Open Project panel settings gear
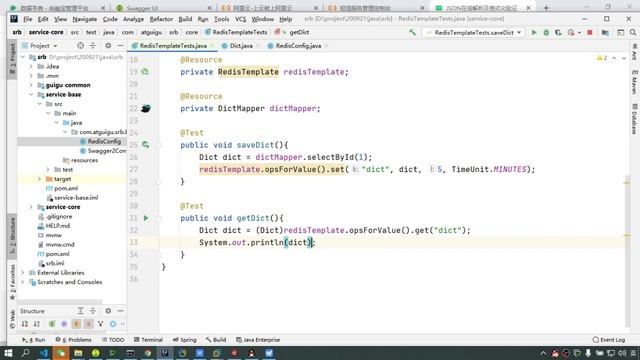 point(108,46)
